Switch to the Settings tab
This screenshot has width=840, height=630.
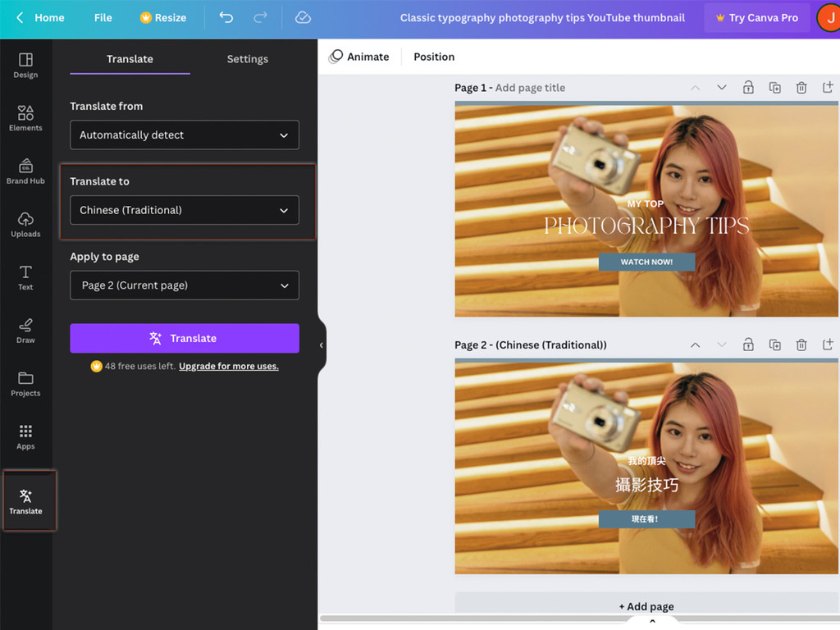click(247, 59)
